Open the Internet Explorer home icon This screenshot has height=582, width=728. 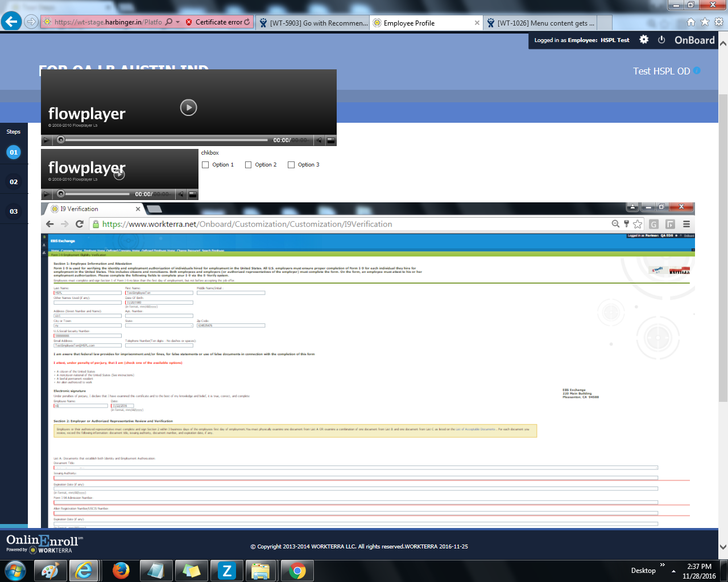(x=691, y=22)
